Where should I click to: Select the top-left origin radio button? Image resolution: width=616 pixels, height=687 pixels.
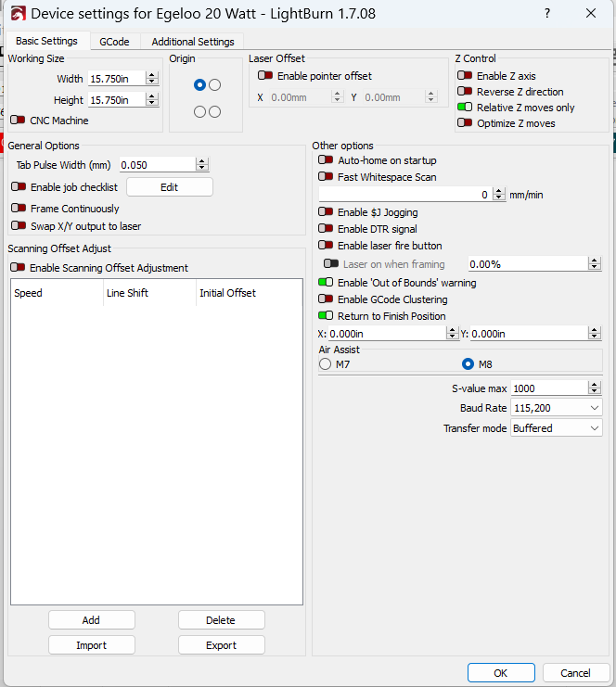[x=199, y=85]
